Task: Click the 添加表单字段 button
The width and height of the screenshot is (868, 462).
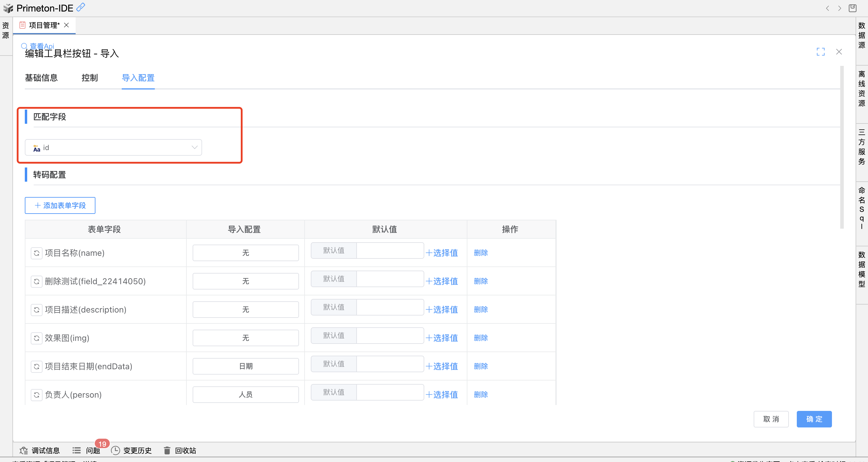Action: [x=60, y=205]
